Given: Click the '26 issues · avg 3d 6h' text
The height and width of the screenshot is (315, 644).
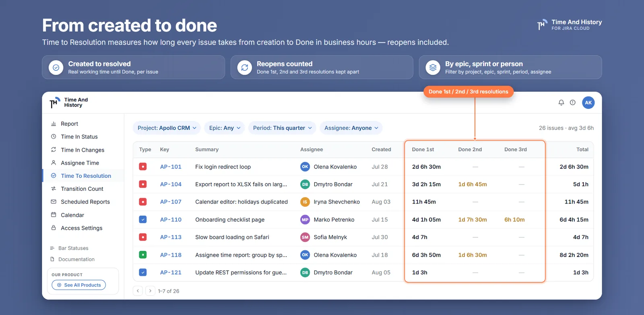Looking at the screenshot, I should (566, 128).
